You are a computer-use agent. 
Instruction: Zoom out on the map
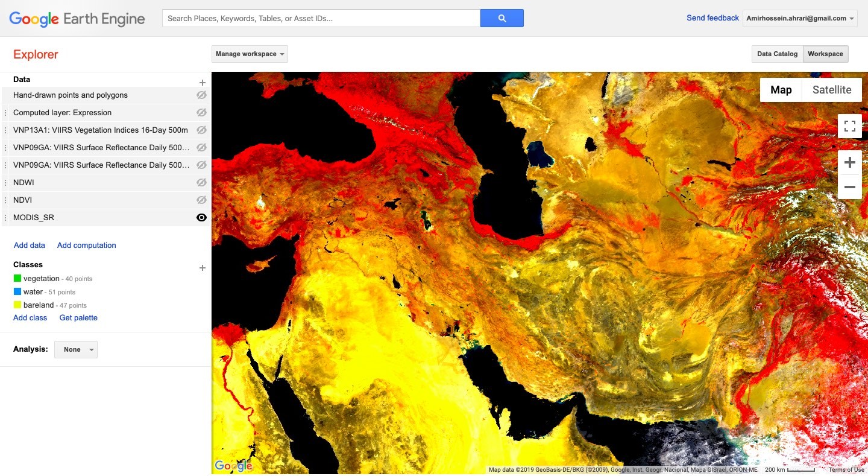coord(849,187)
